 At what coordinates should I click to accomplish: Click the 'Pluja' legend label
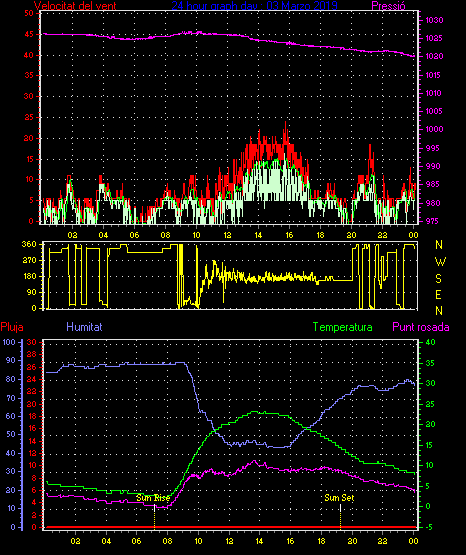(12, 327)
